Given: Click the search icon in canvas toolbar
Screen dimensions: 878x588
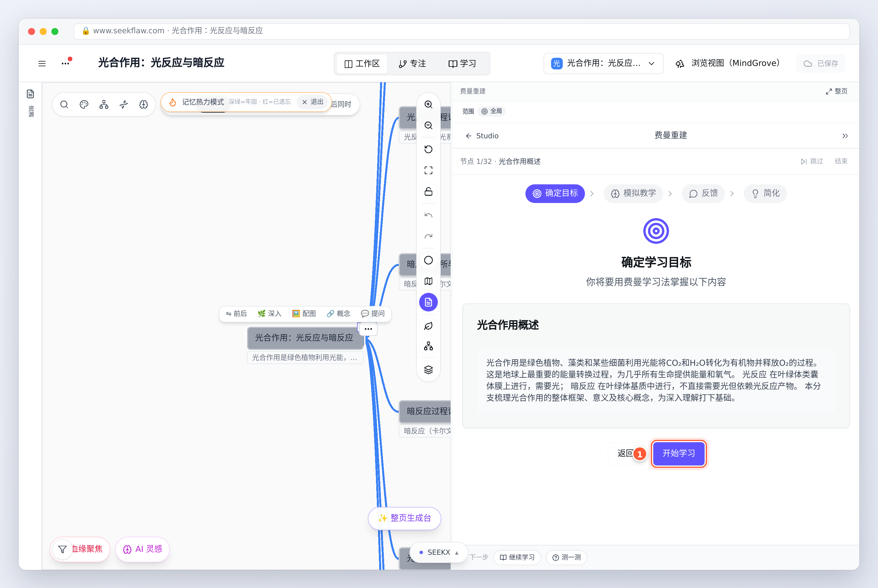Looking at the screenshot, I should pos(64,104).
